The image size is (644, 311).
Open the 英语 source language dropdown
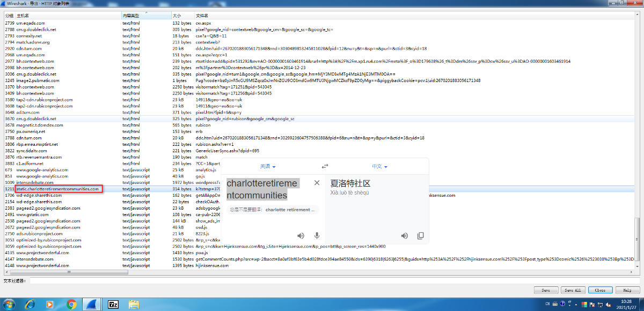[x=268, y=166]
